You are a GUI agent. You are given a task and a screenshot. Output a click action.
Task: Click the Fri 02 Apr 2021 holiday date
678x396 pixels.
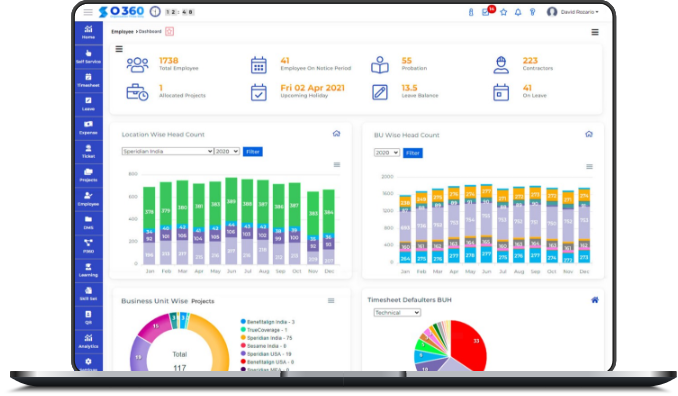coord(313,88)
